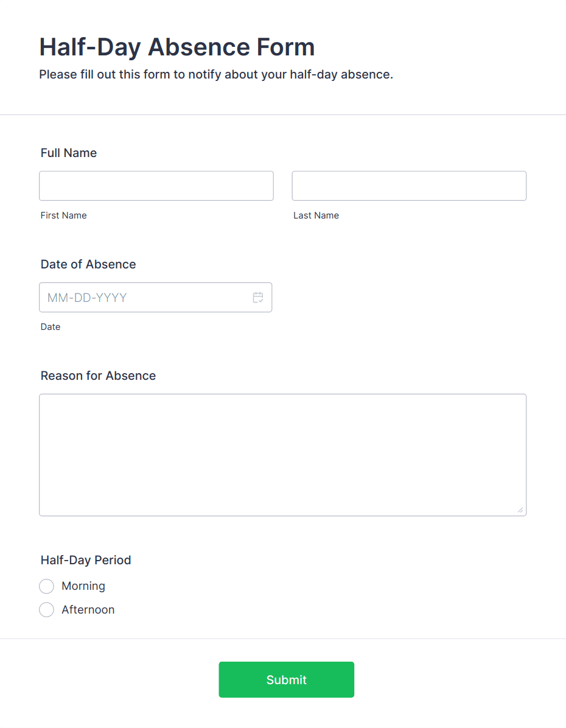This screenshot has height=728, width=566.
Task: Click the Date sublabel under date field
Action: tap(51, 327)
